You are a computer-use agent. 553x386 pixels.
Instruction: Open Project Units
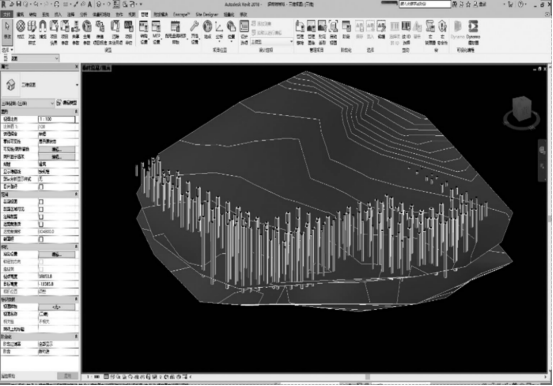pyautogui.click(x=128, y=31)
